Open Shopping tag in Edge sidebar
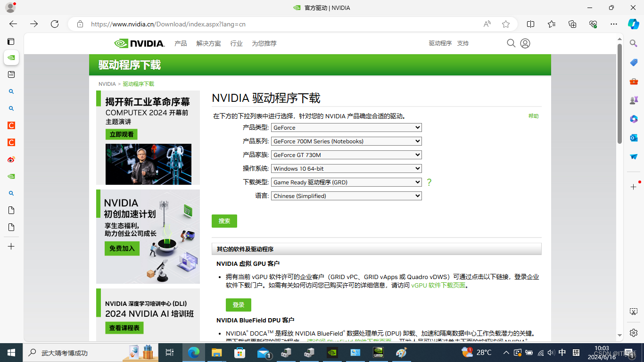The width and height of the screenshot is (644, 362). [x=634, y=62]
